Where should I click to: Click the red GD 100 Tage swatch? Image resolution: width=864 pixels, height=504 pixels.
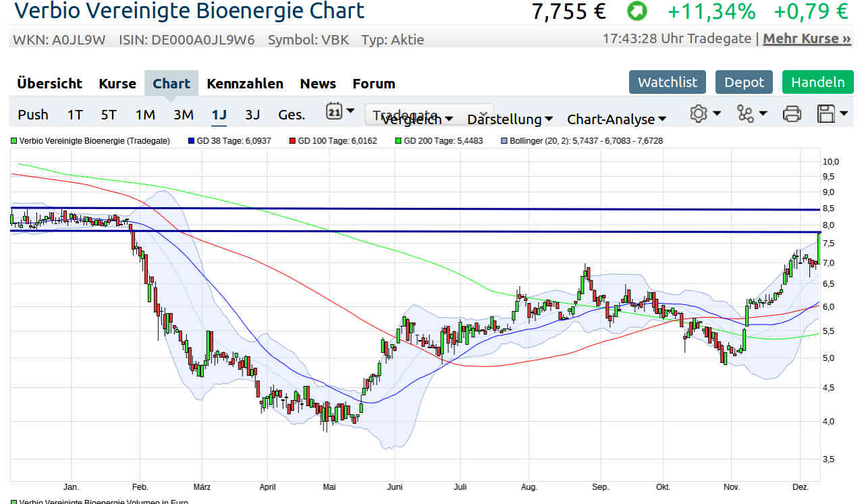pos(292,141)
